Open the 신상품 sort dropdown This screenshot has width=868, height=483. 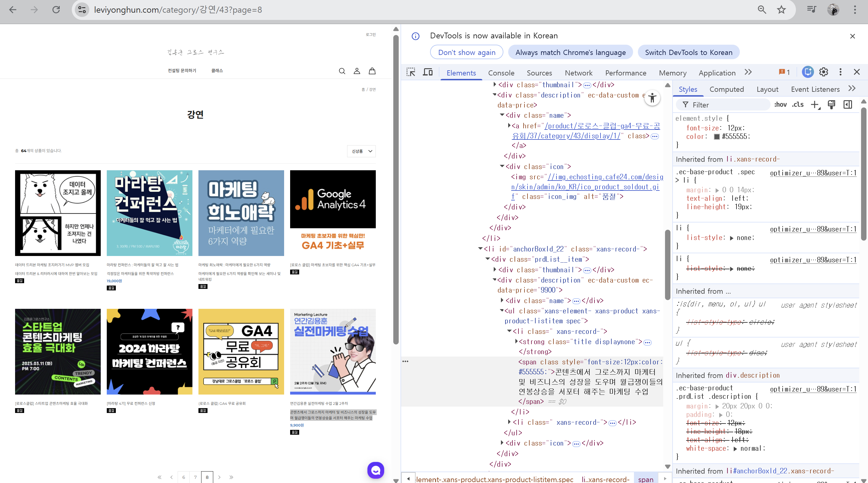pos(361,151)
